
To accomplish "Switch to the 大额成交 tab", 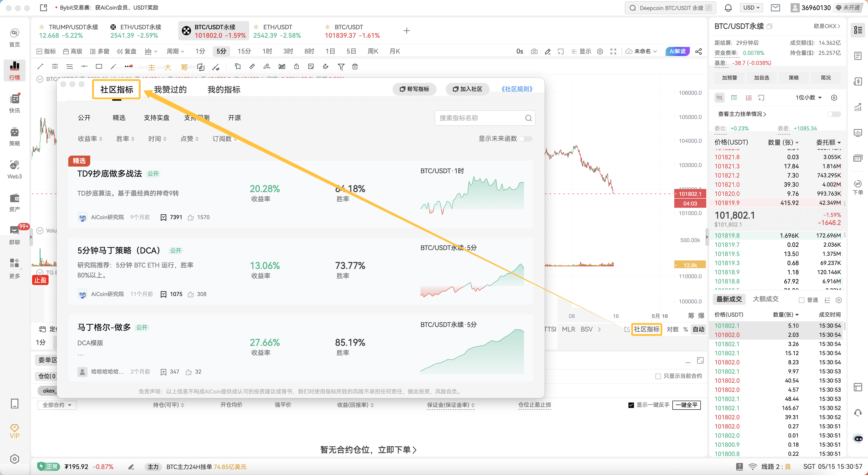I will 765,299.
